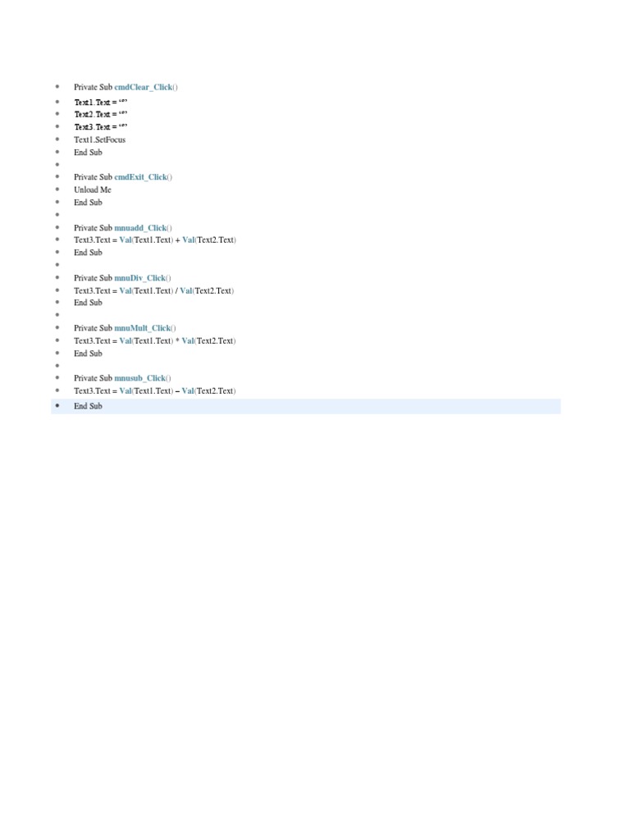Click the addition expression line with Val
Viewport: 630px width, 840px height.
pos(155,240)
